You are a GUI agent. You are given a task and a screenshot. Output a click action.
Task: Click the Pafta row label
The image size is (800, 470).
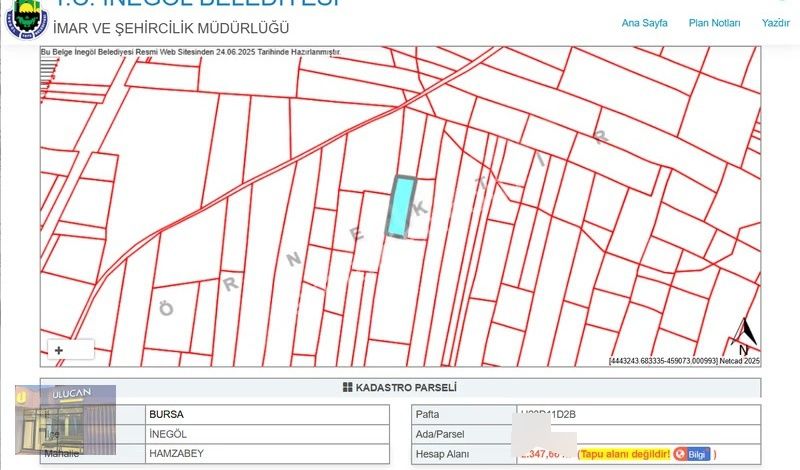coord(427,414)
